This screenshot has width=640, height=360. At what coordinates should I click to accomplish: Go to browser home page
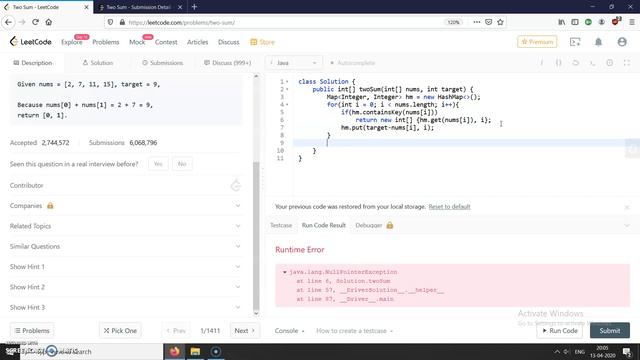[49, 22]
